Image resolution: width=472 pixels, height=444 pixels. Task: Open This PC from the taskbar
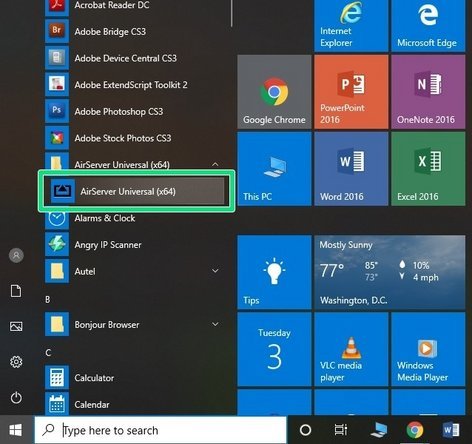click(x=379, y=430)
